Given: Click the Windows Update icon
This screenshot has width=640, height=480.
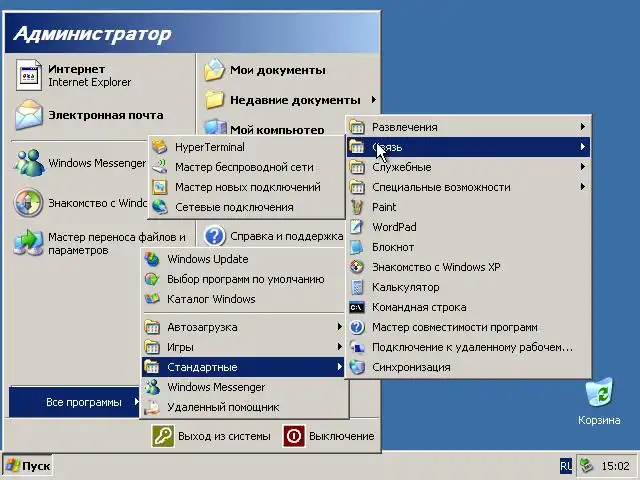Looking at the screenshot, I should (152, 259).
